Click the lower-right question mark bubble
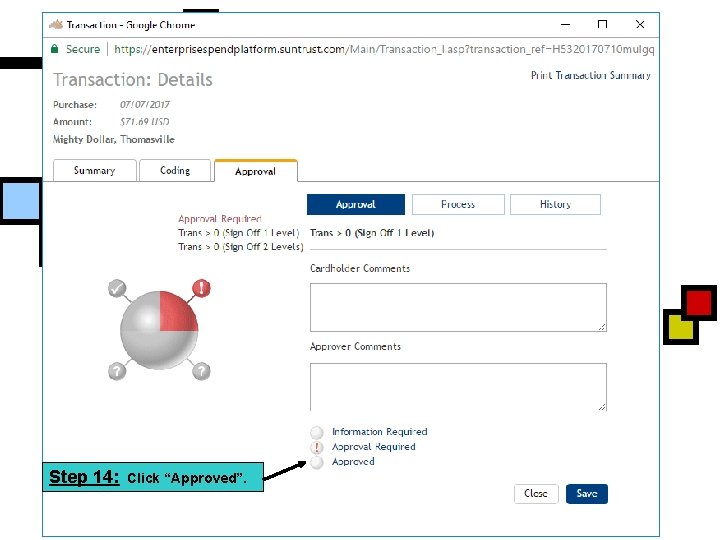This screenshot has height=540, width=720. point(201,371)
